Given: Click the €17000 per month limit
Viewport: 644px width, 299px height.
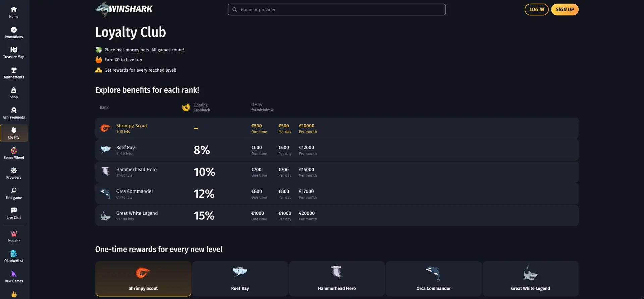Looking at the screenshot, I should 306,191.
